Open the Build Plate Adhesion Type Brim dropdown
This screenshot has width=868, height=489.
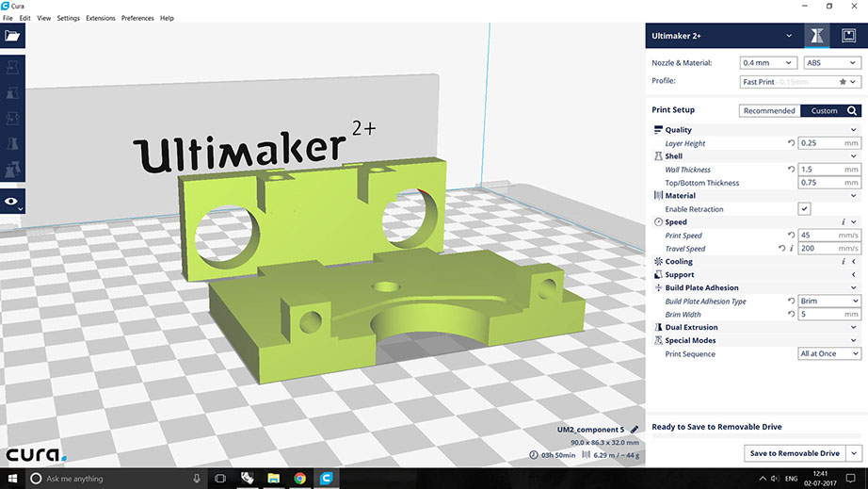[829, 301]
